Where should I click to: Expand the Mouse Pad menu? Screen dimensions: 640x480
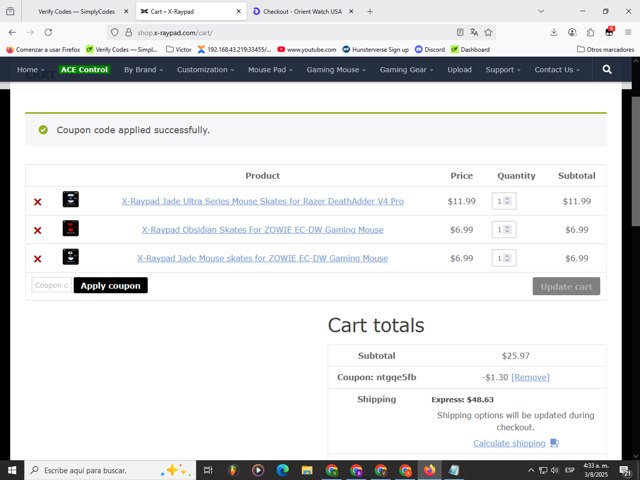coord(270,69)
